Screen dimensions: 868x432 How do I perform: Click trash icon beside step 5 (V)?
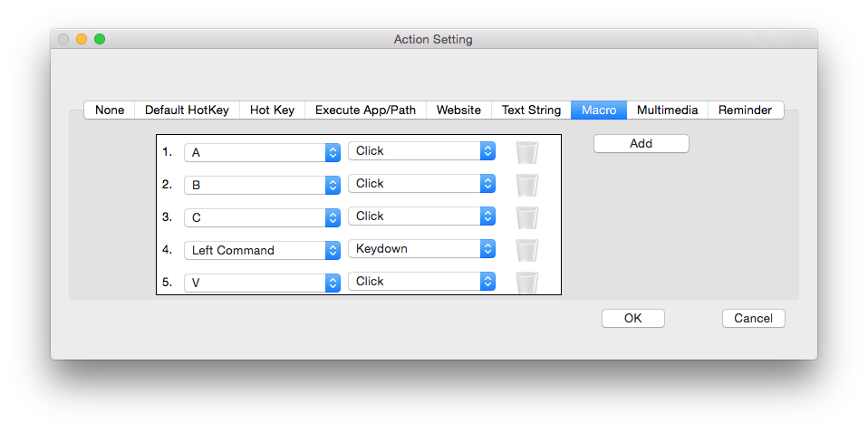pyautogui.click(x=527, y=282)
